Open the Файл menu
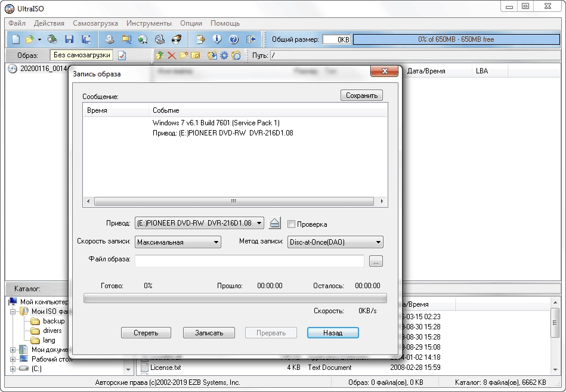Image resolution: width=566 pixels, height=392 pixels. click(17, 23)
